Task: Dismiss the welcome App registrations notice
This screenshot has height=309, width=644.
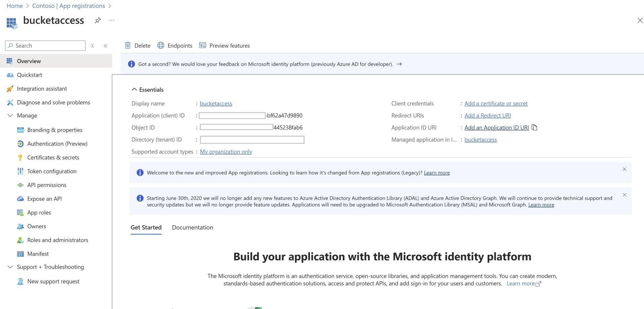Action: [624, 169]
